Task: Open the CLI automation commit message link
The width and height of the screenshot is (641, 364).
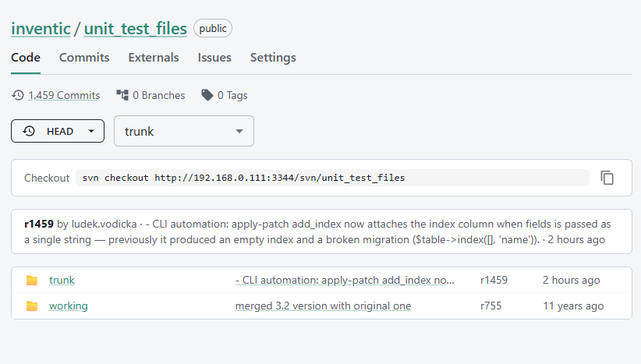Action: pos(345,281)
